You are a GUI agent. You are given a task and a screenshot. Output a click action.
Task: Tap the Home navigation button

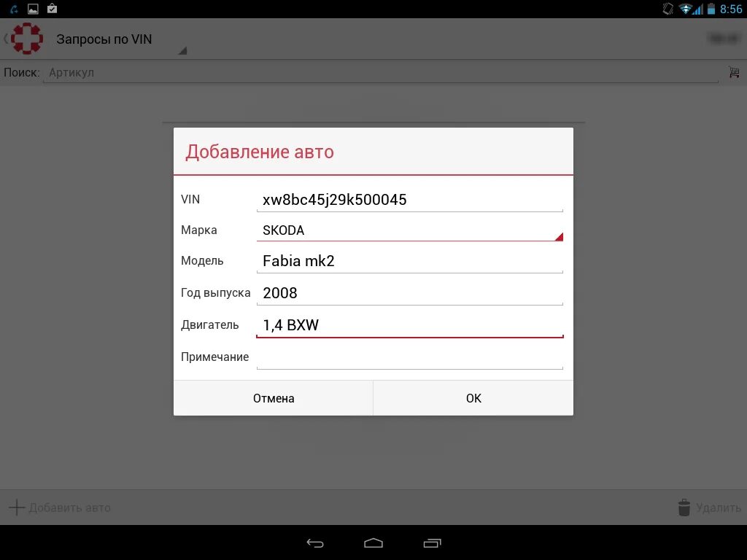pos(373,542)
